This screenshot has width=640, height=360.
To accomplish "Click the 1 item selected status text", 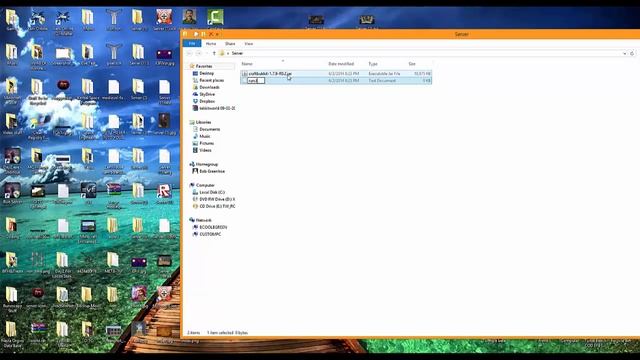I will (x=227, y=333).
